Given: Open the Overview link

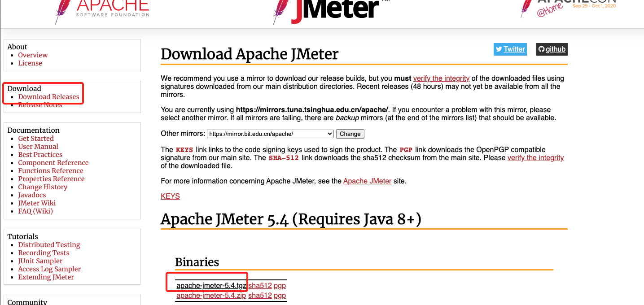Looking at the screenshot, I should [x=33, y=55].
